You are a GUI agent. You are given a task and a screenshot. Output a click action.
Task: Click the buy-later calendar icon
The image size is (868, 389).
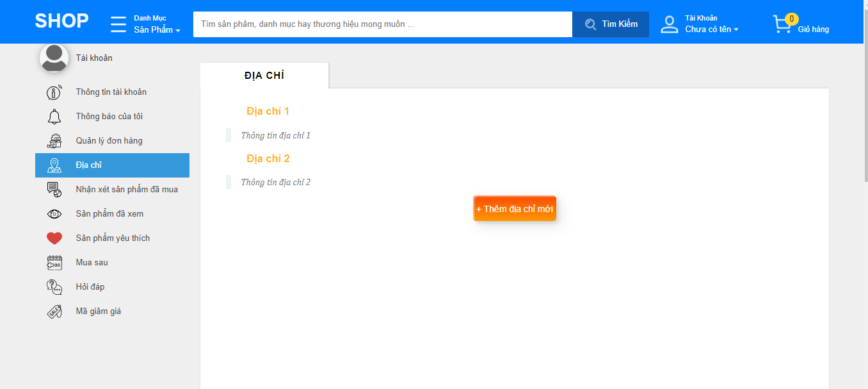(54, 263)
